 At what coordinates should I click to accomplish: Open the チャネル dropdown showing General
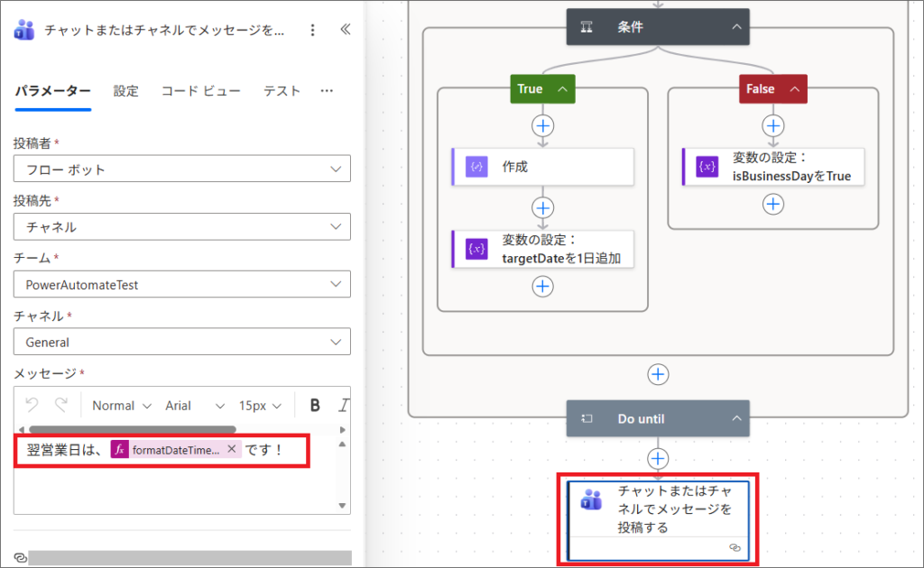pyautogui.click(x=181, y=343)
